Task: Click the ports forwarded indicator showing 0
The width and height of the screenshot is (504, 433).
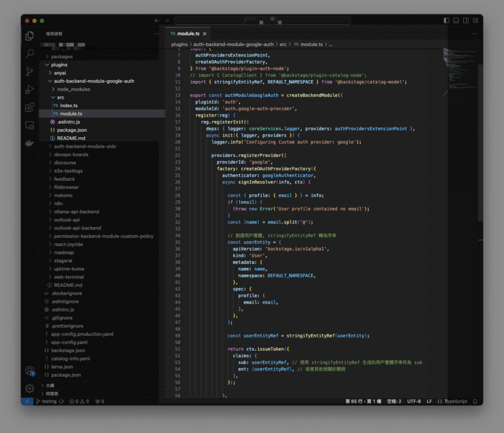Action: point(99,401)
